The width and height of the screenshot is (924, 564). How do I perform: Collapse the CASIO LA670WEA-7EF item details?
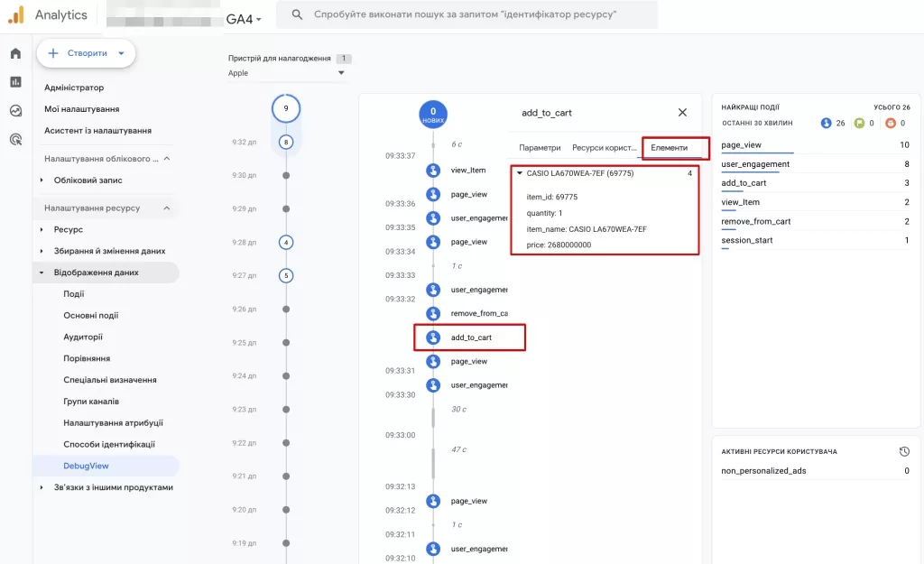520,173
